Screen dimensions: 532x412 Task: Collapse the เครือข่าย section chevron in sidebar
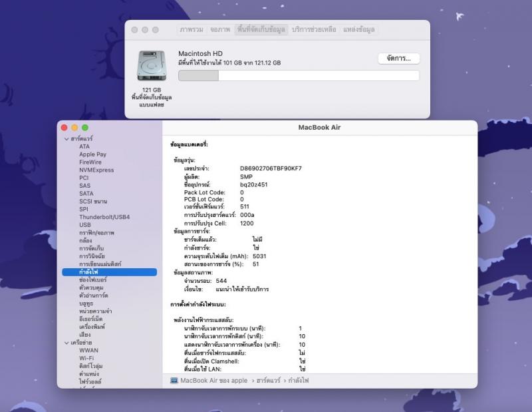tap(66, 343)
